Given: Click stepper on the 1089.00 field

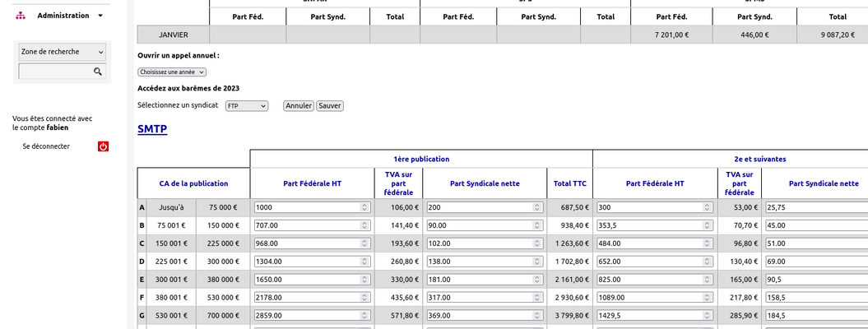Looking at the screenshot, I should [708, 298].
